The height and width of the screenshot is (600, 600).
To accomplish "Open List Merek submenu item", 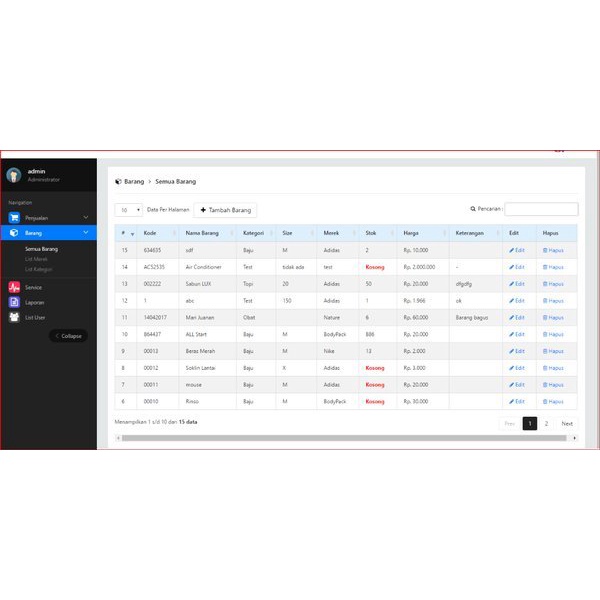I will (x=36, y=259).
